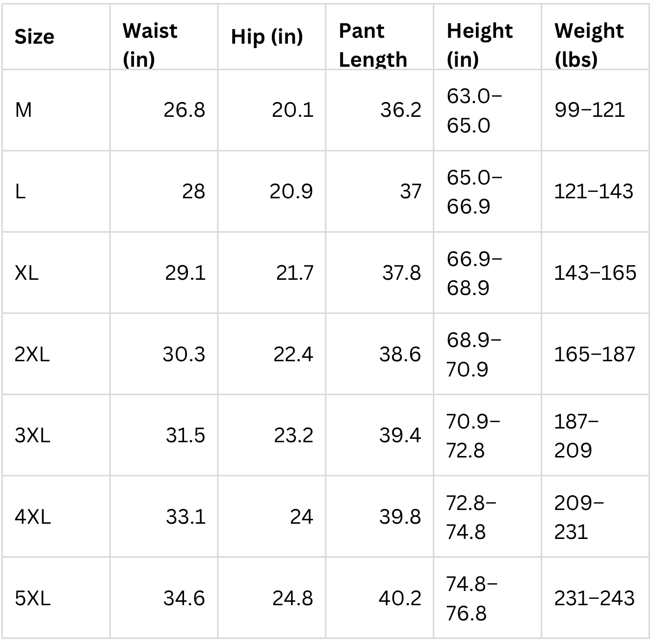The width and height of the screenshot is (652, 644).
Task: Select hip value 24.8 cell
Action: (272, 598)
